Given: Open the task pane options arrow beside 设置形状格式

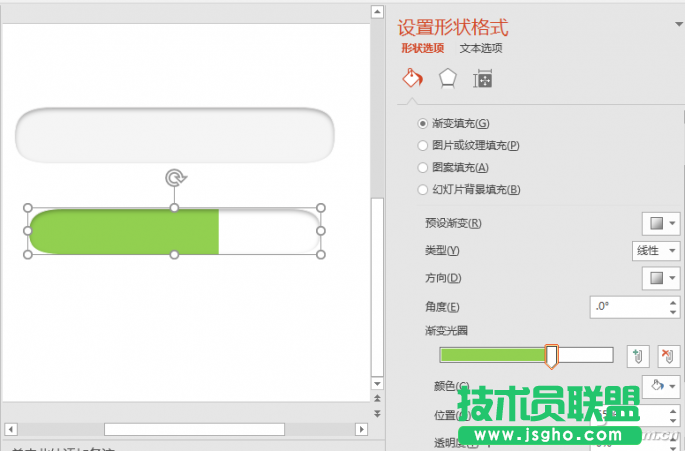Looking at the screenshot, I should click(x=677, y=24).
